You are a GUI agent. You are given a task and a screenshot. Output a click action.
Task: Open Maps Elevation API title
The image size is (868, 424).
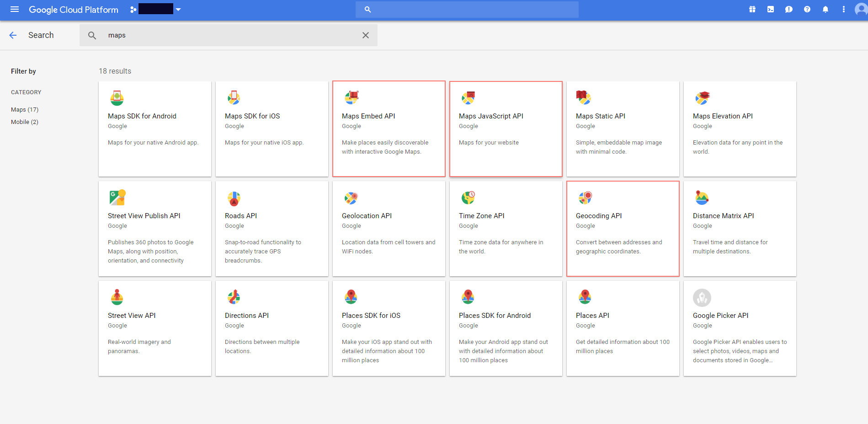(723, 116)
